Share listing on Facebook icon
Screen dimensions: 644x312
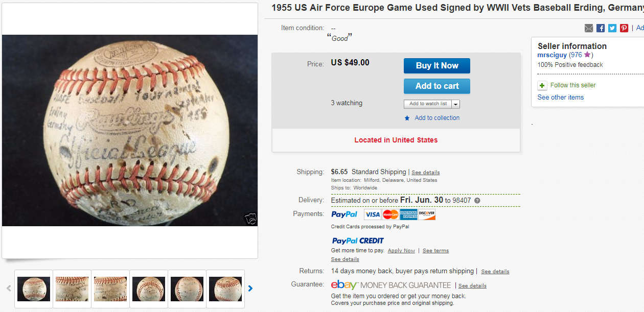point(601,28)
